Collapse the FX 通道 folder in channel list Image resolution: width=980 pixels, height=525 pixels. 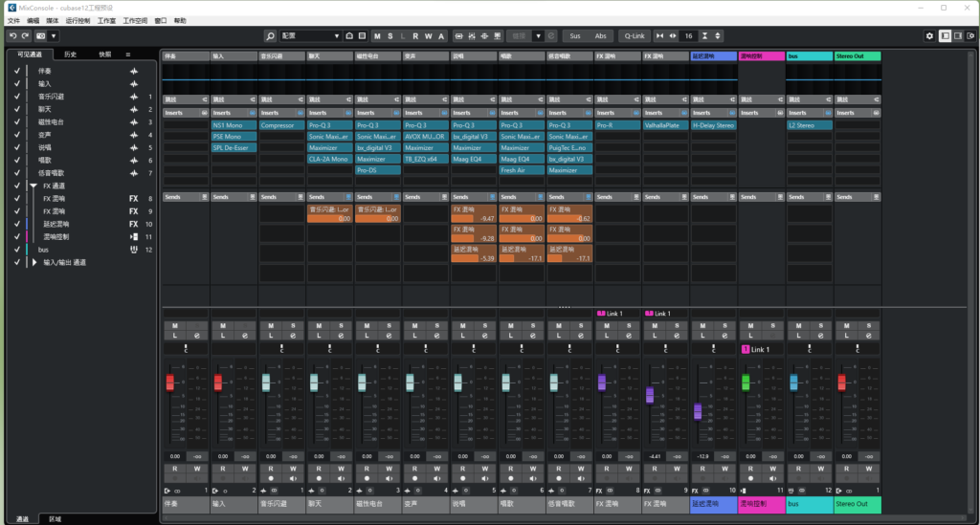point(33,186)
